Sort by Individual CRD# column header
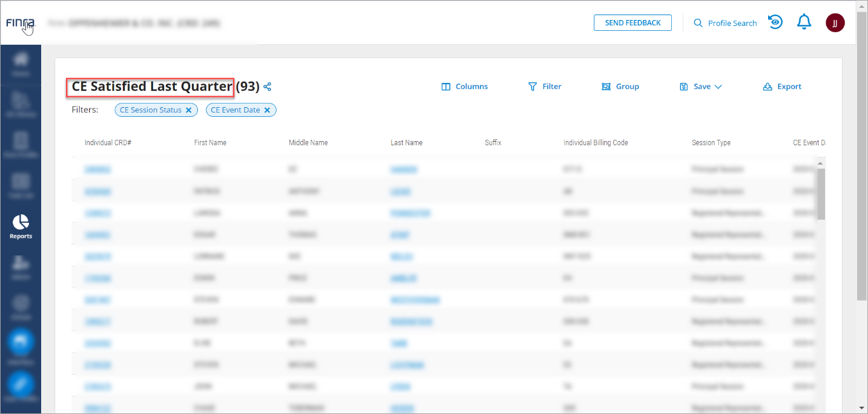 (108, 143)
